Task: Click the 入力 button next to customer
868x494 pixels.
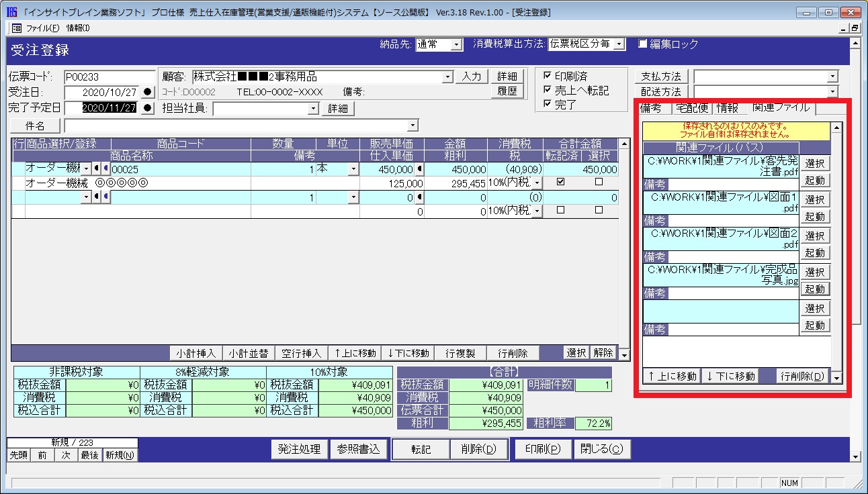Action: click(x=472, y=77)
